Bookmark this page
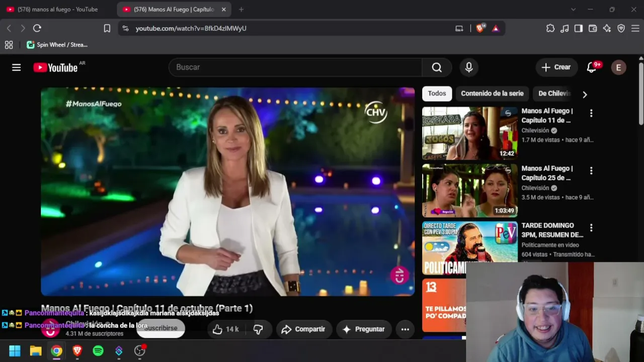 107,29
